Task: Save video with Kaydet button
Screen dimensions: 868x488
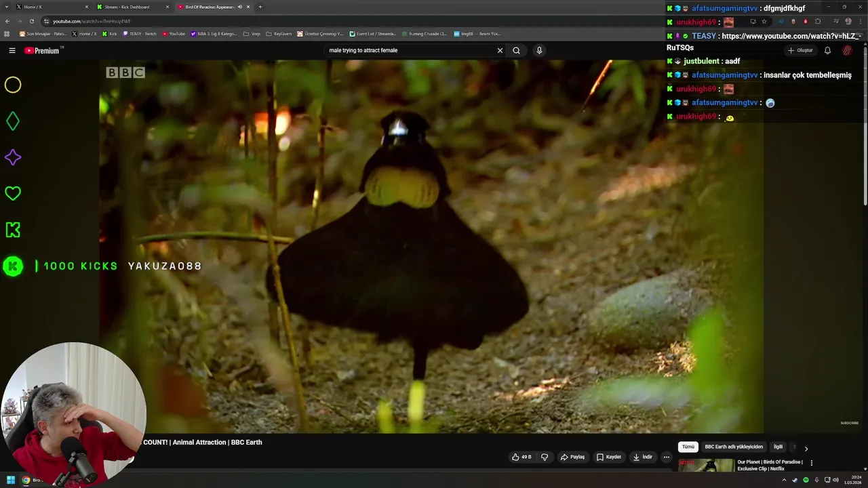Action: (608, 457)
